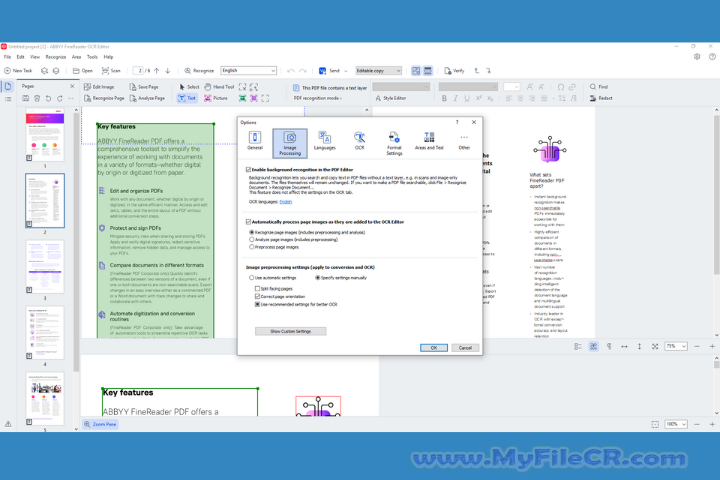Select page 3 thumbnail

click(x=45, y=267)
